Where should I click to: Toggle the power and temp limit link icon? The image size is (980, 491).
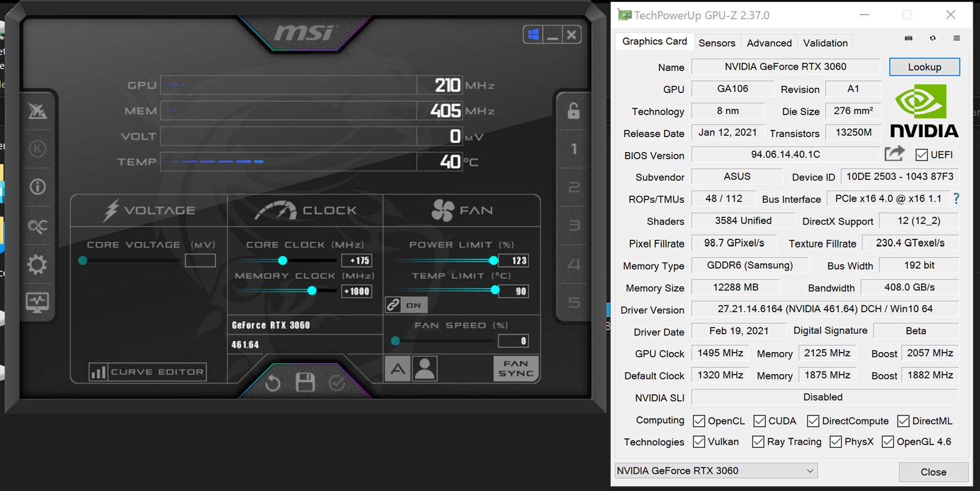point(393,304)
